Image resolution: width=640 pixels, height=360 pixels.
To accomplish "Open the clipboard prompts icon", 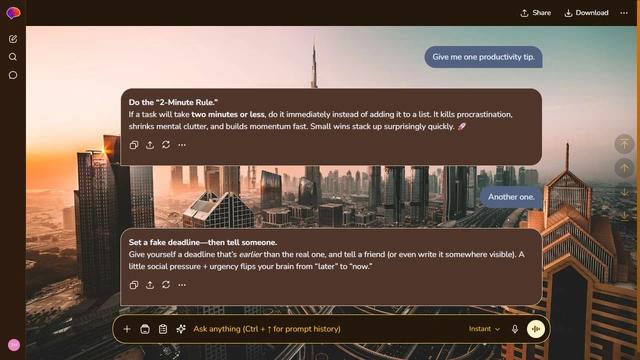I will (x=163, y=329).
